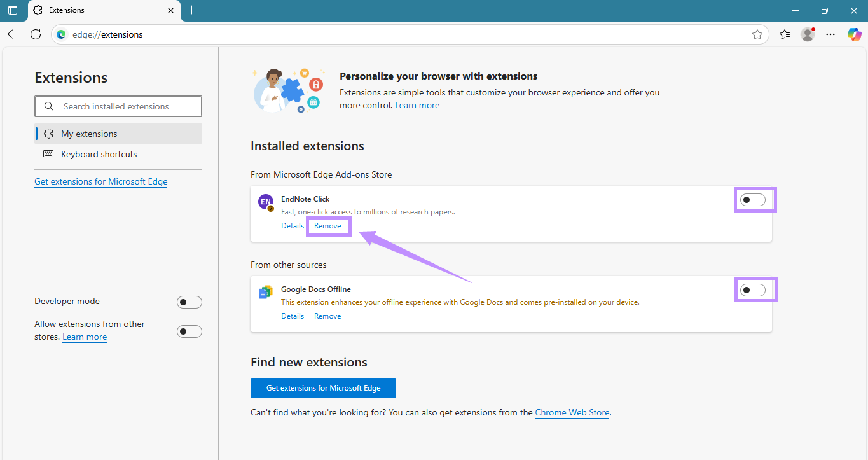Screen dimensions: 868x460
Task: Open Get extensions for Microsoft Edge link
Action: (101, 181)
